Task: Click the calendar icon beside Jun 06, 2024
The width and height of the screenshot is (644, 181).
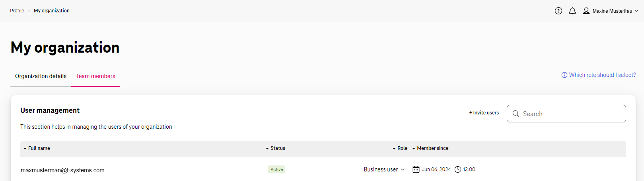Action: tap(416, 169)
